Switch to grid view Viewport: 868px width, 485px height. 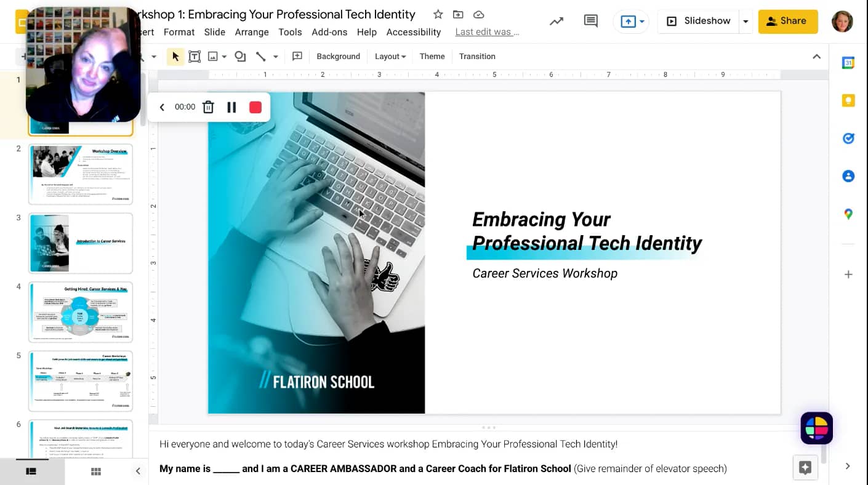96,471
